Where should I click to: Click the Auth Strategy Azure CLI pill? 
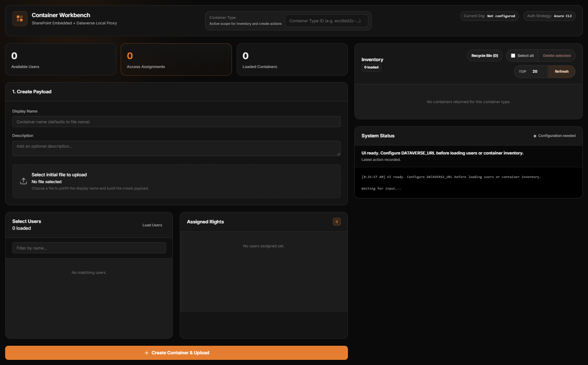tap(549, 16)
